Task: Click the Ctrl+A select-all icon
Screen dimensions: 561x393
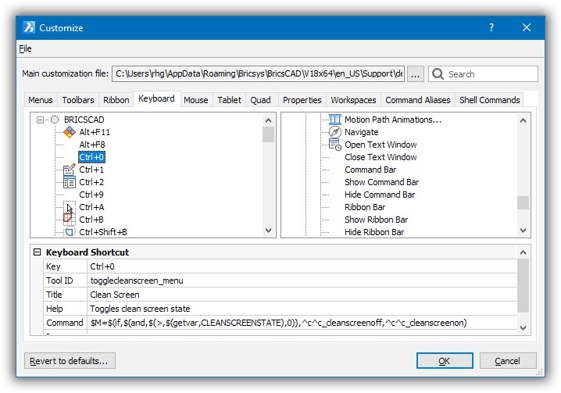Action: coord(69,207)
